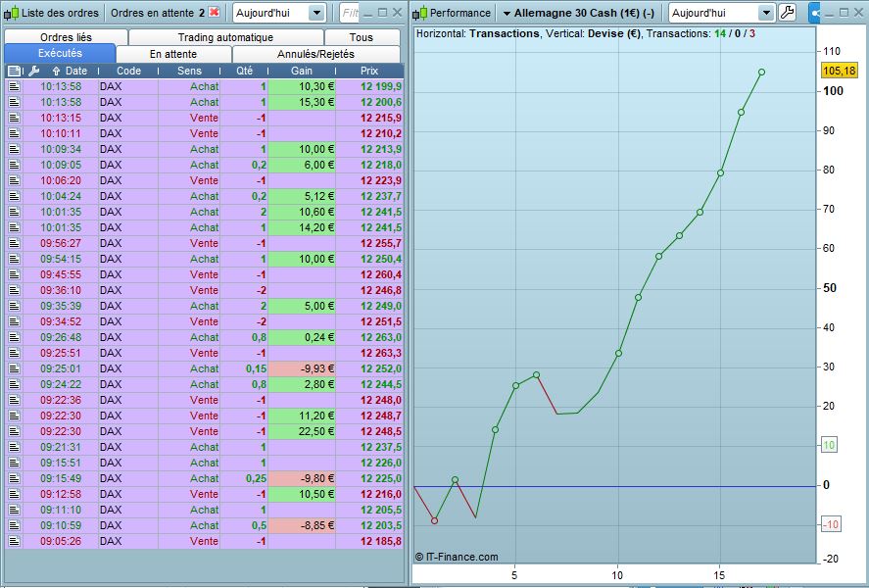Click the gain cell showing 15,30 €

point(302,103)
